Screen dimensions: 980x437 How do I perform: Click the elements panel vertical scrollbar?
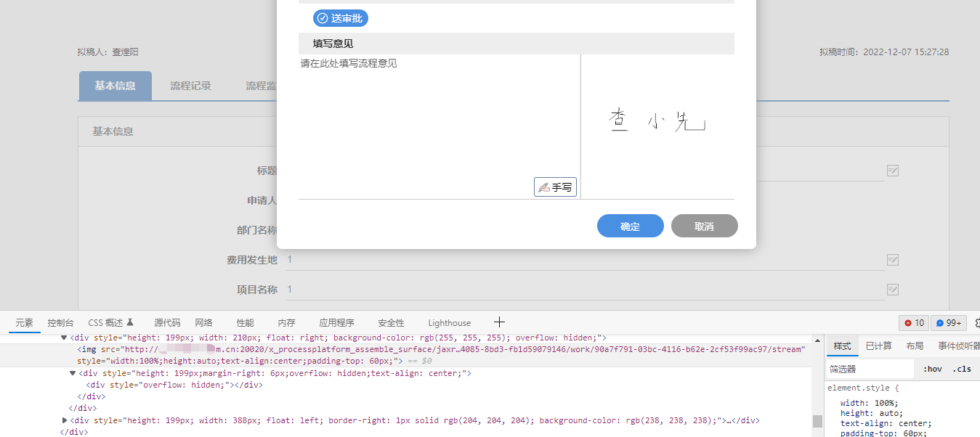pos(817,421)
